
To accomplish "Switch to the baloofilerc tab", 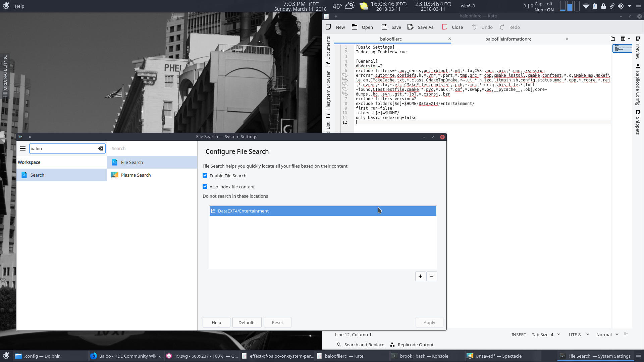I will point(391,39).
